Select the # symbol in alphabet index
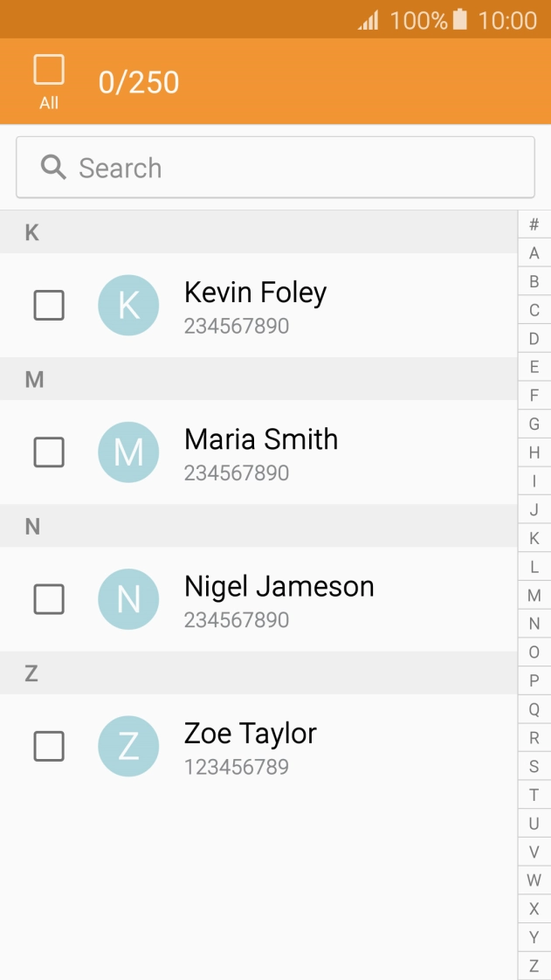Image resolution: width=551 pixels, height=980 pixels. click(534, 224)
